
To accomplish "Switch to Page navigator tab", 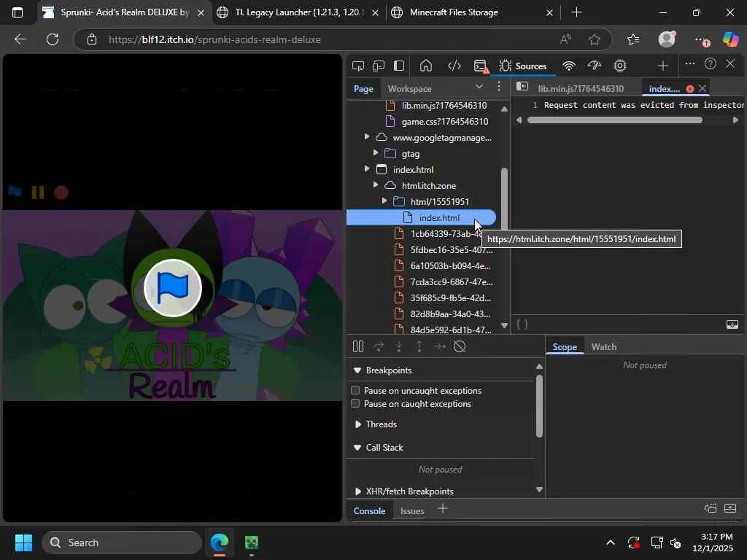I will point(363,88).
